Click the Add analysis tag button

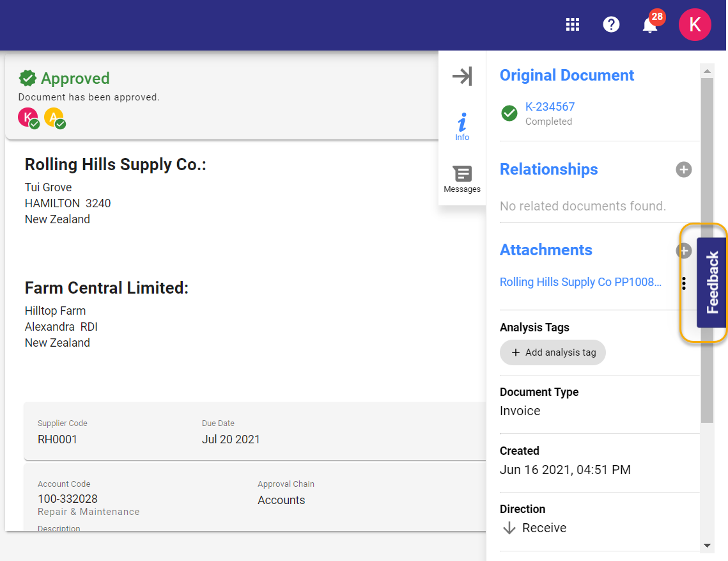(x=553, y=352)
